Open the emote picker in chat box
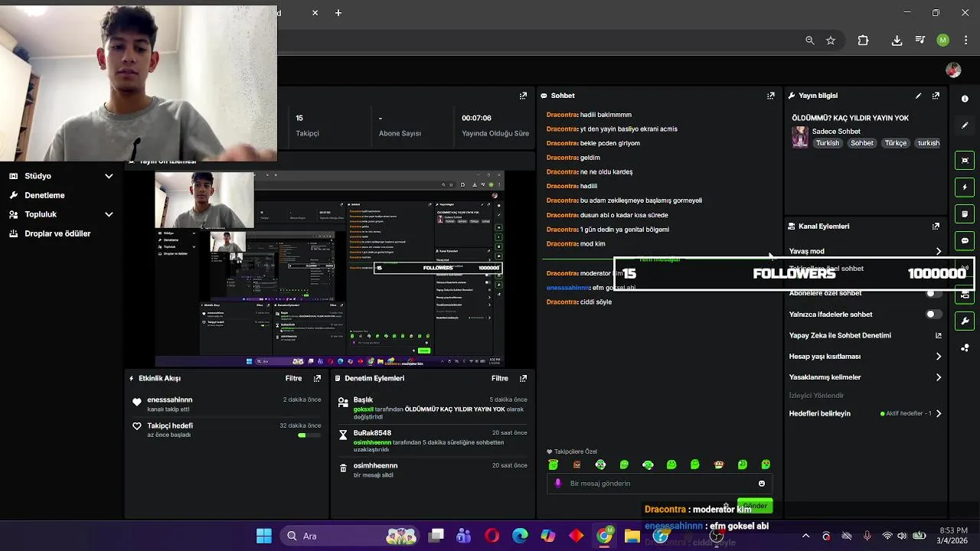The height and width of the screenshot is (551, 980). coord(761,484)
